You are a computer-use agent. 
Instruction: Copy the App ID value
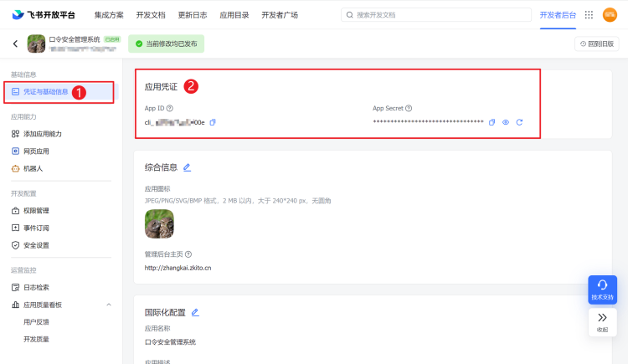coord(213,122)
